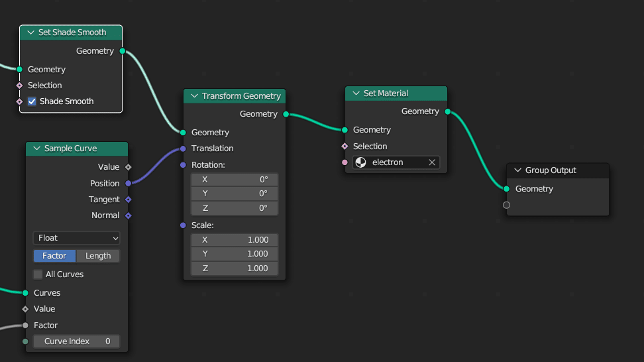The width and height of the screenshot is (644, 362).
Task: Open the Float data type dropdown
Action: [x=77, y=238]
